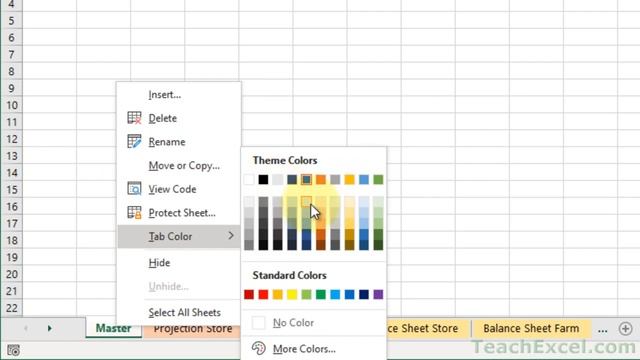Choose Hide from the context menu
The height and width of the screenshot is (360, 640).
[x=159, y=263]
